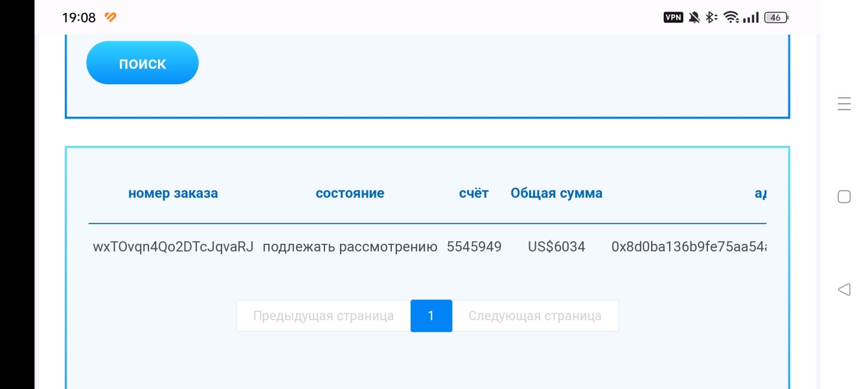The image size is (868, 389).
Task: Tap the 19:08 clock in status bar
Action: click(x=79, y=18)
